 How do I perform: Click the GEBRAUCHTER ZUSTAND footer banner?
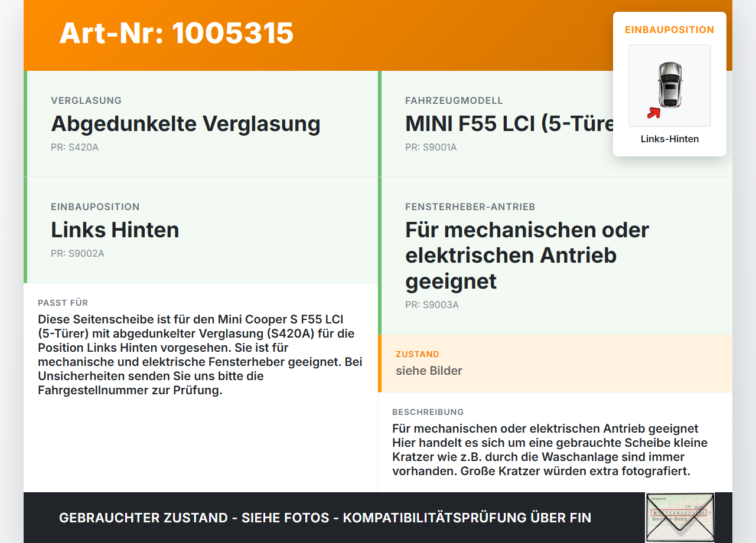(x=325, y=518)
